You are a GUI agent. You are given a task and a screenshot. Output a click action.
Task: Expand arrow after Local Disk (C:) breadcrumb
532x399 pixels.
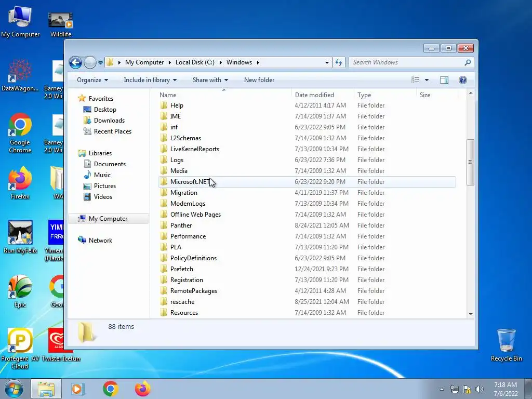pos(220,62)
